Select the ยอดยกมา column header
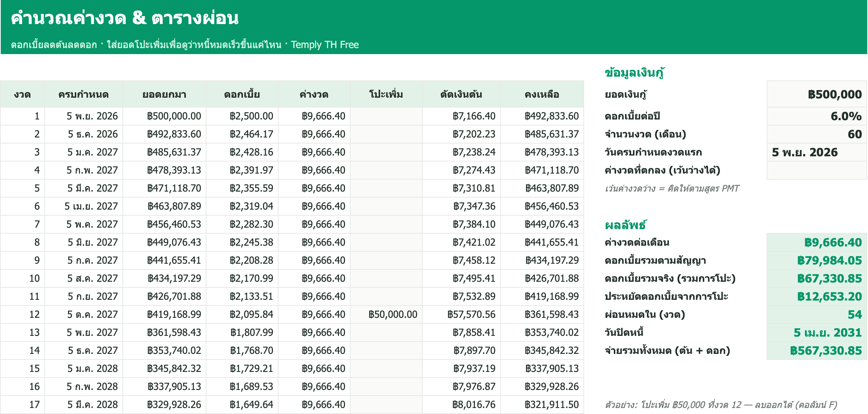 pos(164,94)
